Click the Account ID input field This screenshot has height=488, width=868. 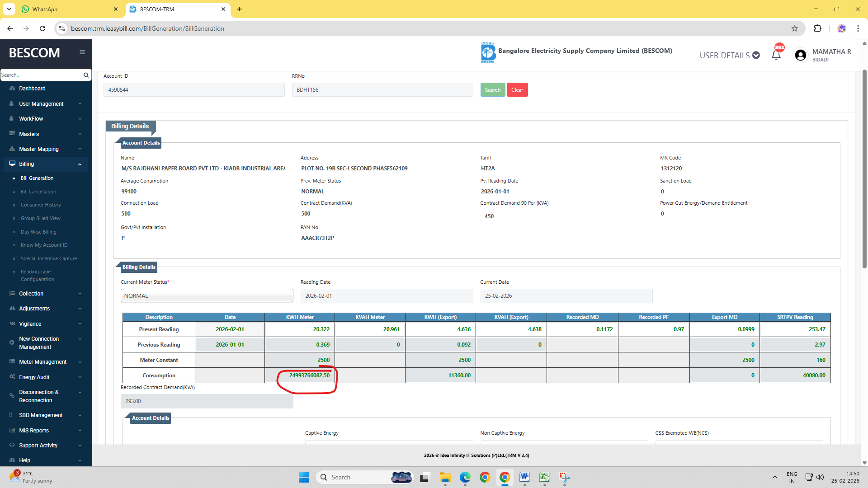coord(194,90)
